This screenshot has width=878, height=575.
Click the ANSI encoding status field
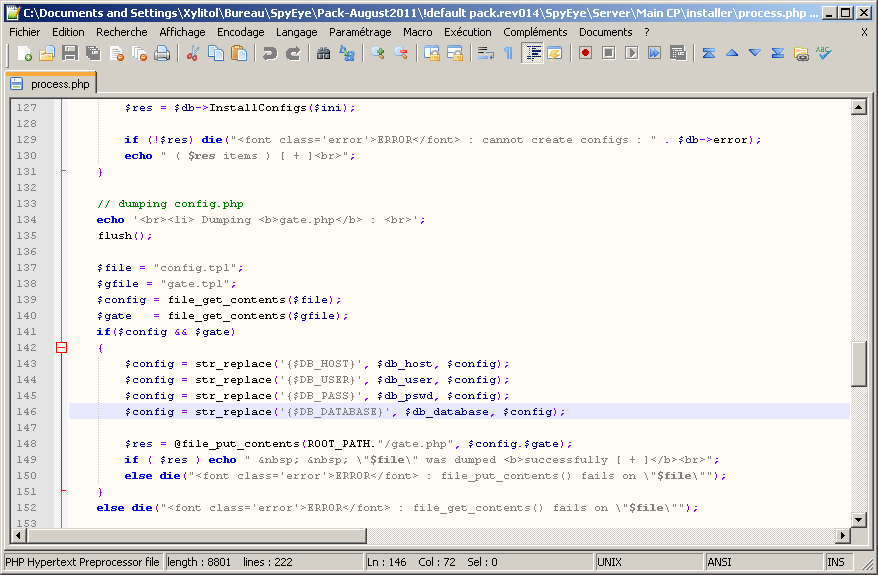tap(764, 562)
